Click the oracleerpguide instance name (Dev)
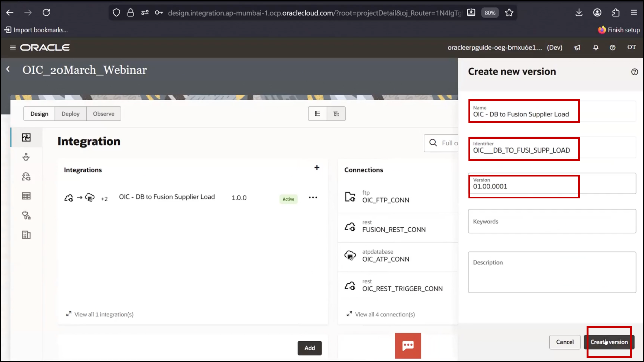Image resolution: width=644 pixels, height=362 pixels. pos(505,47)
